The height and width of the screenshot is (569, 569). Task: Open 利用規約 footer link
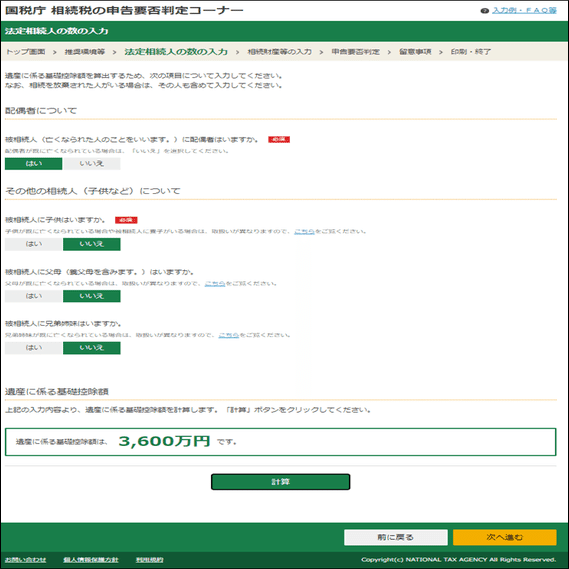(x=150, y=560)
